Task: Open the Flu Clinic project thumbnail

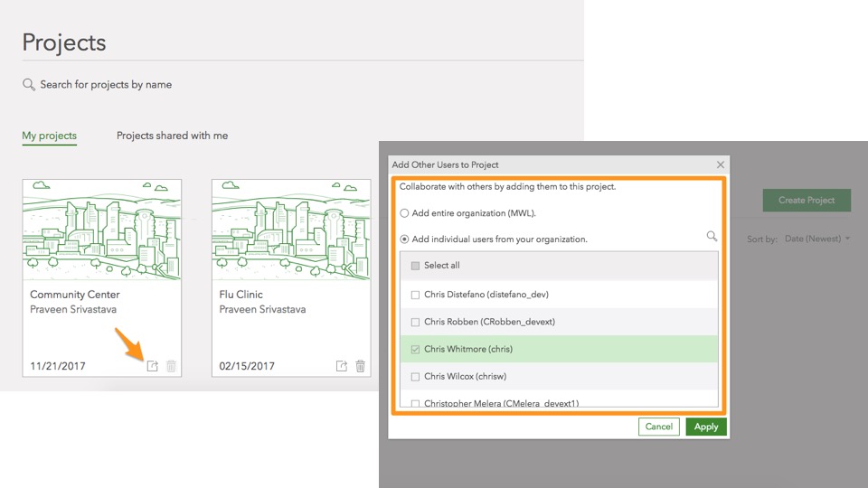Action: [x=291, y=230]
